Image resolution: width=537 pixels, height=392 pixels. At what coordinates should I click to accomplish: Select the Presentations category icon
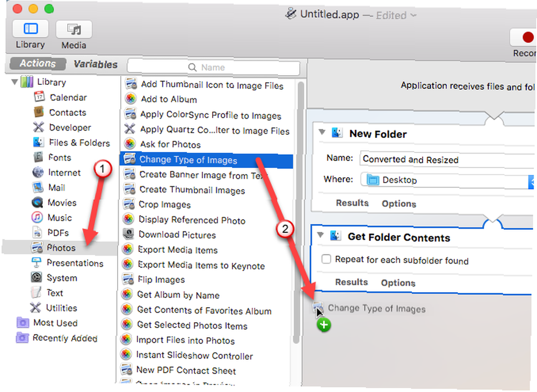[36, 263]
